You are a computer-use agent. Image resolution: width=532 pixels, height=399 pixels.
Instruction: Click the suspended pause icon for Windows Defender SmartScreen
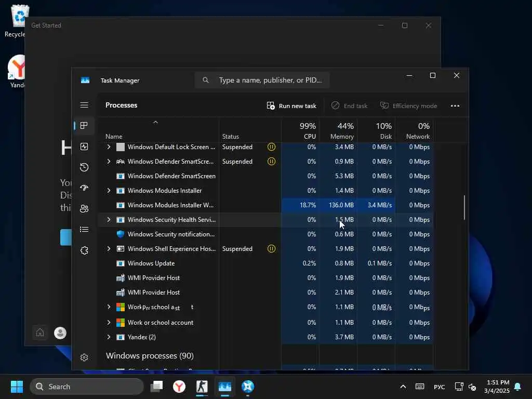(271, 162)
